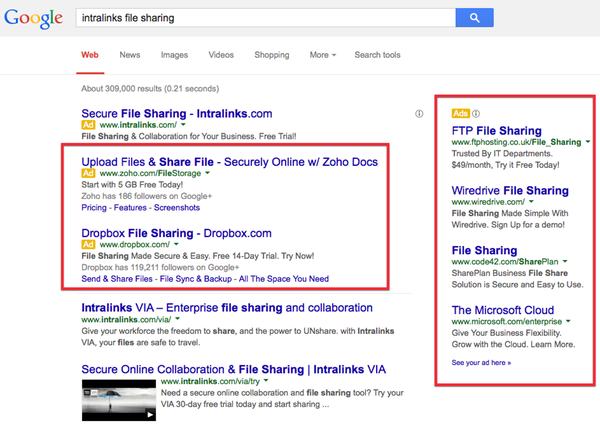
Task: Switch to the Videos tab
Action: (x=221, y=55)
